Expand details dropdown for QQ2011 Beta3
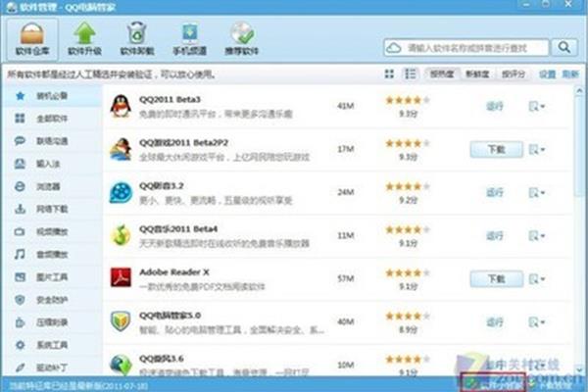 tap(537, 106)
